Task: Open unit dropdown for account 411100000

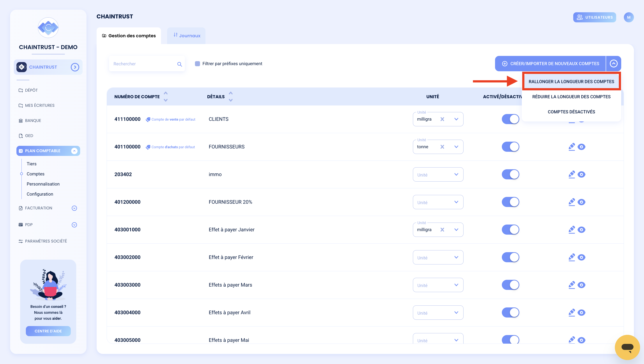Action: coord(456,119)
